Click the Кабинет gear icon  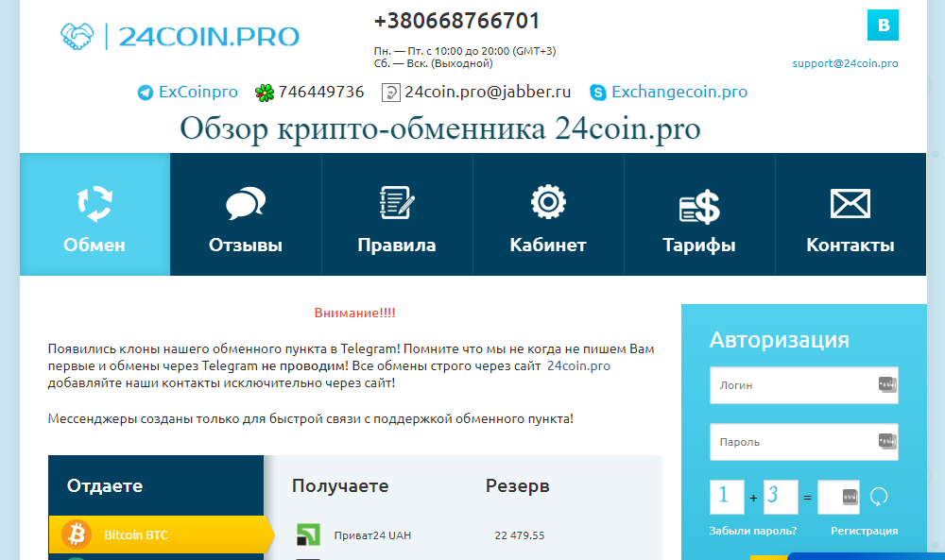click(548, 202)
